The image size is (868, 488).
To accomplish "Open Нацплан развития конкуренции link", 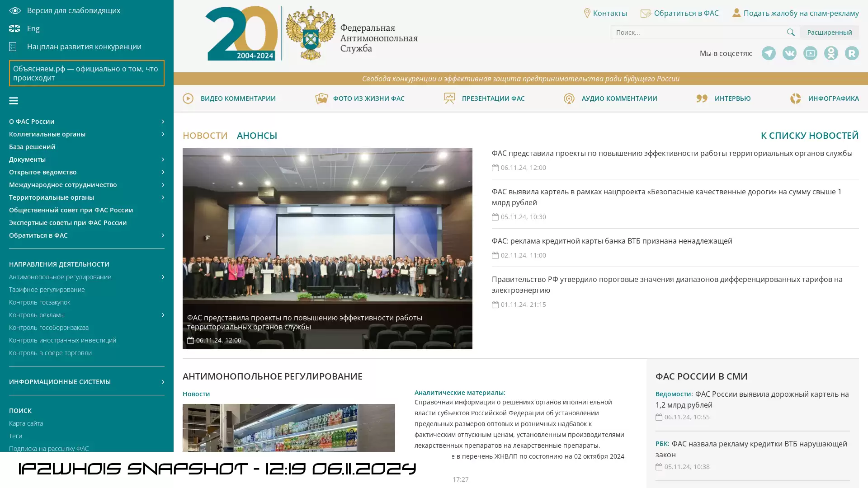I will (x=84, y=47).
